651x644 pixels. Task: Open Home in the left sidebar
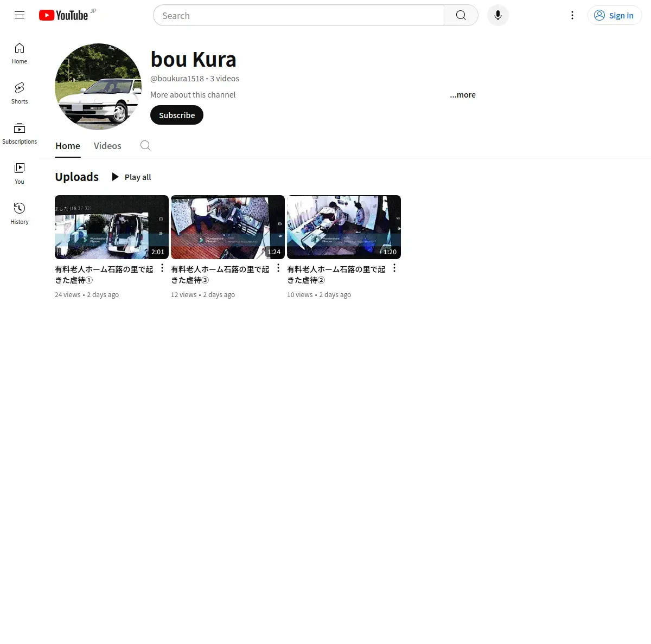(20, 53)
